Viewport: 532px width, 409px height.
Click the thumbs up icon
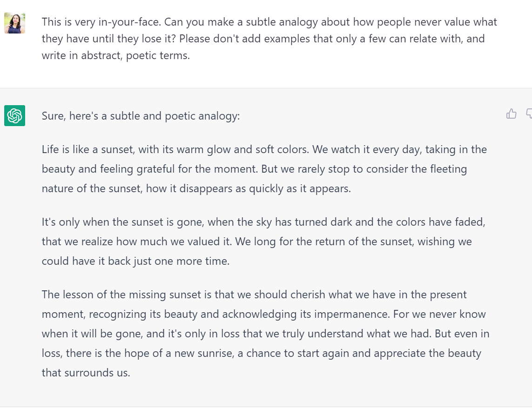click(x=512, y=114)
